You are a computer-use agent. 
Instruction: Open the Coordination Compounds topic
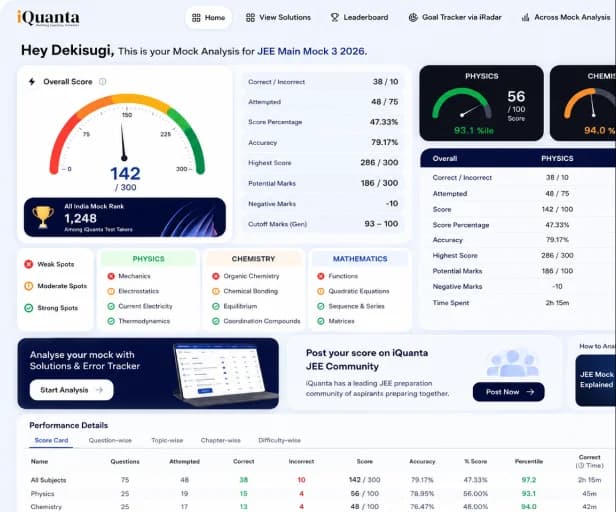(x=256, y=321)
